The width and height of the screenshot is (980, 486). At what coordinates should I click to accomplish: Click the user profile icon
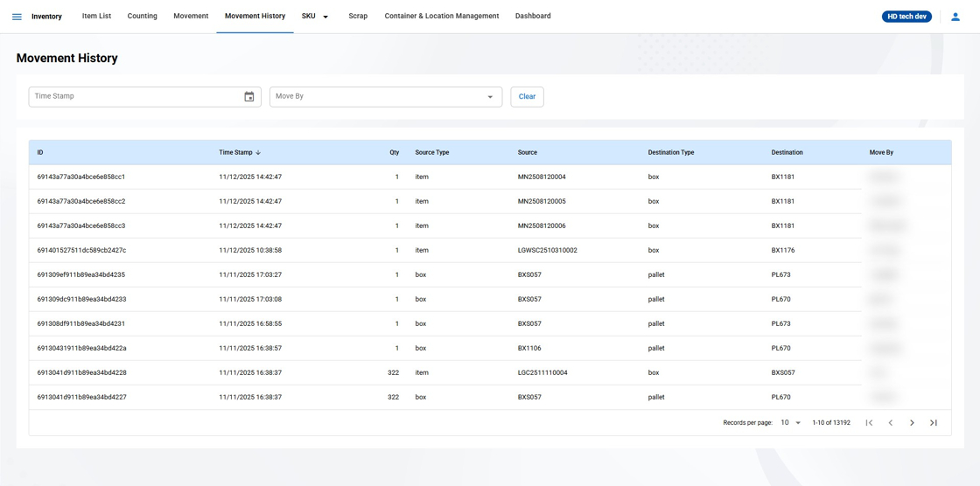click(x=955, y=17)
